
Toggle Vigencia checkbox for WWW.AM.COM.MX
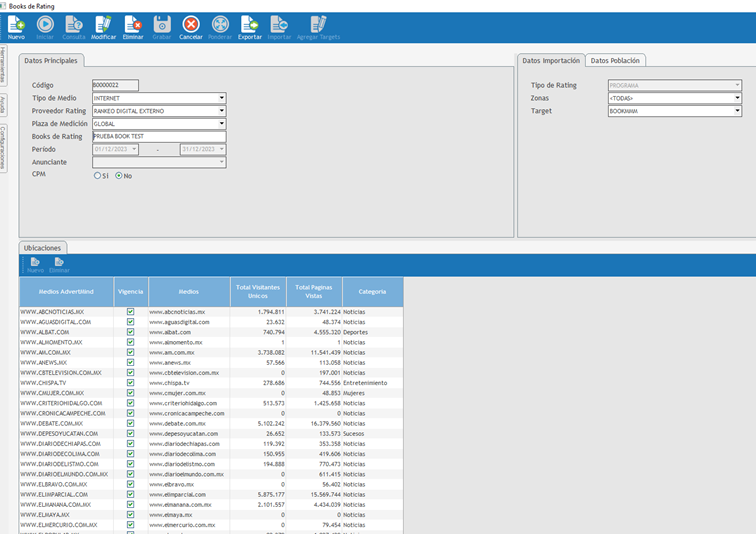coord(131,352)
